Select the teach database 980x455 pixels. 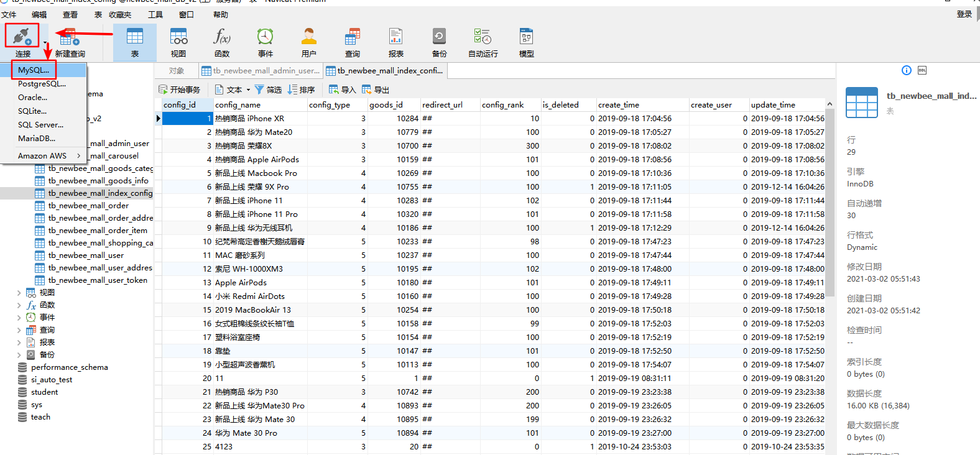(40, 417)
